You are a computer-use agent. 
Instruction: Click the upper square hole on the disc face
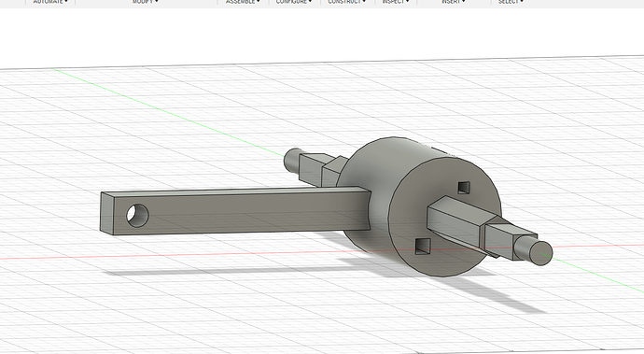click(x=464, y=188)
